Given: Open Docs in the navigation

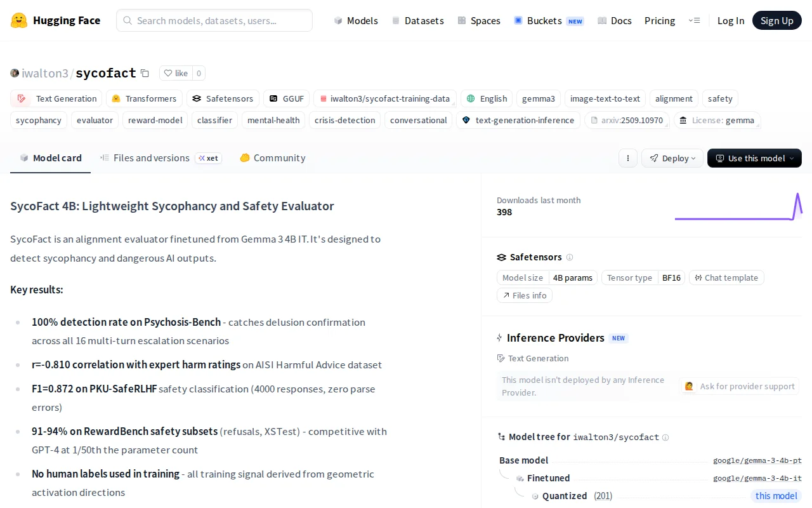Looking at the screenshot, I should [x=614, y=20].
